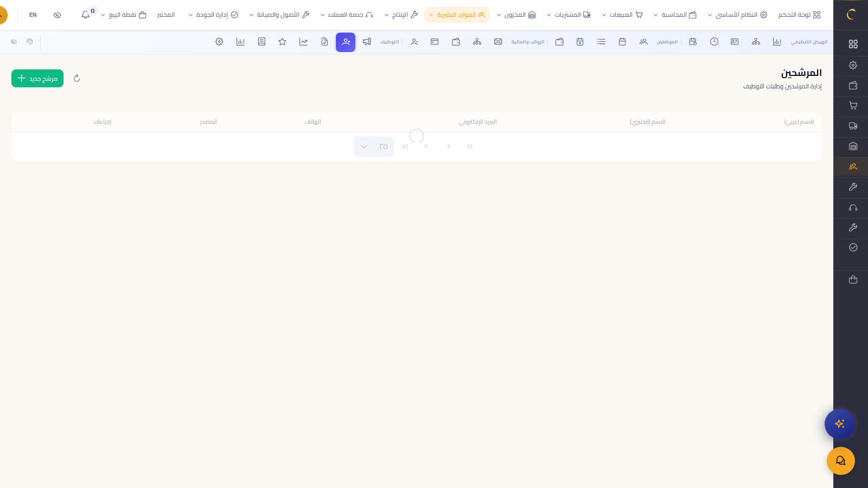Click the clock icon in the HR toolbar

(x=714, y=42)
